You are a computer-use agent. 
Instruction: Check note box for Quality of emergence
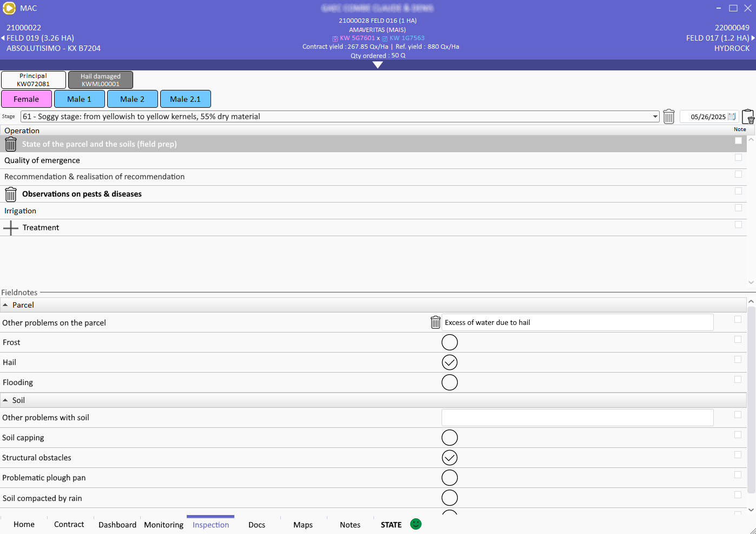click(x=738, y=157)
